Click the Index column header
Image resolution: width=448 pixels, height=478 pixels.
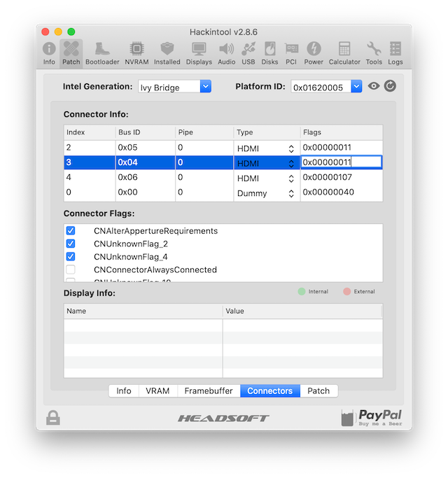click(90, 132)
